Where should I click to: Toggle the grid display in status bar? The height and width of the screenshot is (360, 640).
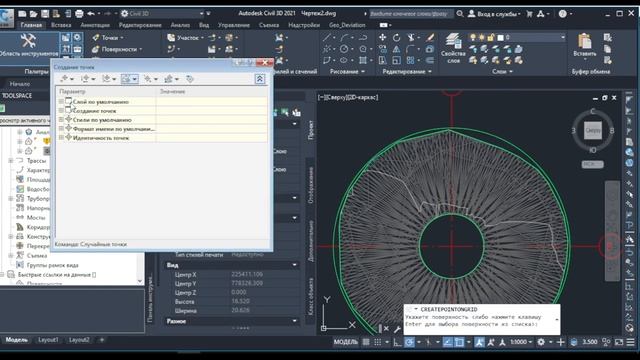tap(366, 342)
